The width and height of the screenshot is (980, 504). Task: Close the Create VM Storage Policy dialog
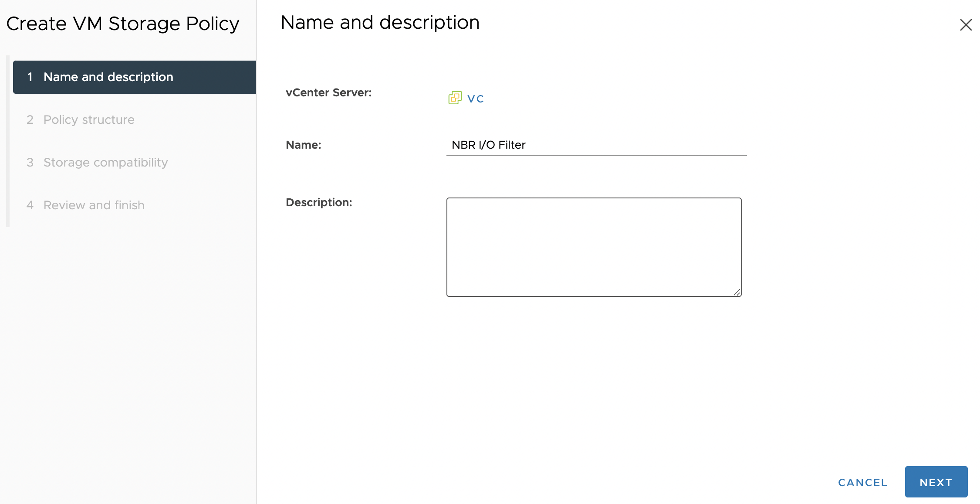point(966,25)
